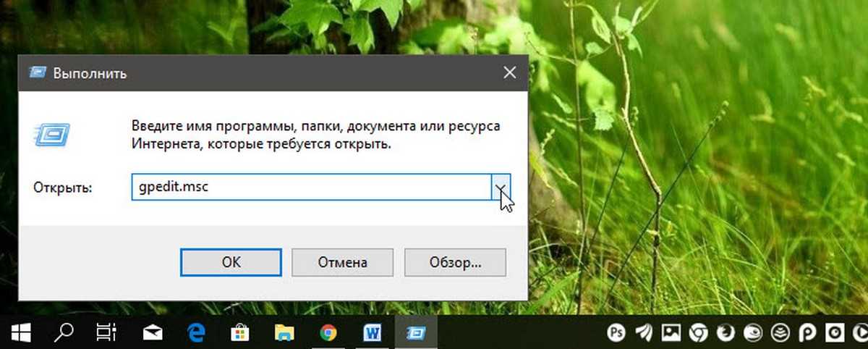Launch colored Google Chrome taskbar icon

pos(328,333)
